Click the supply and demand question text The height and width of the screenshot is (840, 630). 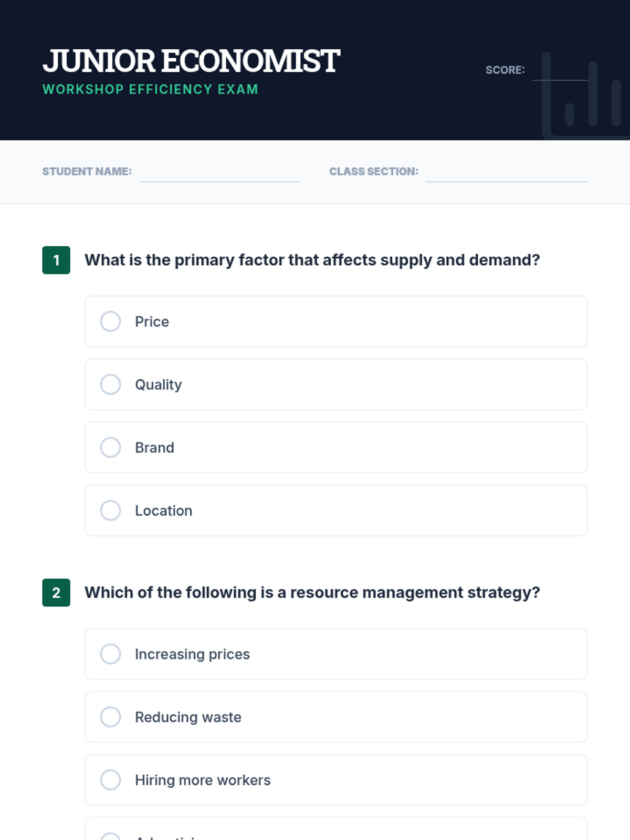coord(312,260)
